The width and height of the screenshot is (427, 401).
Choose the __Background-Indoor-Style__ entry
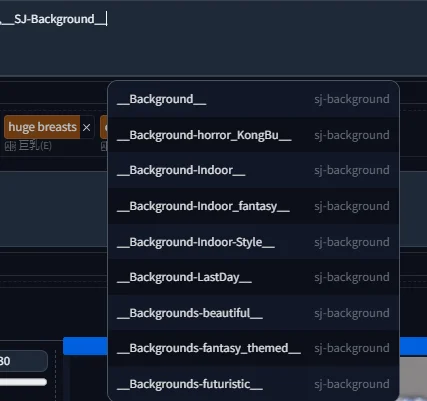253,242
